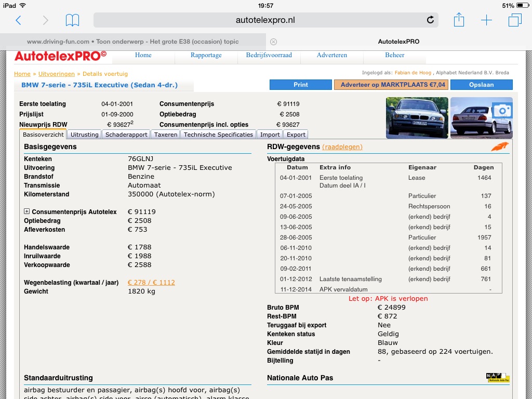Switch to the Technische Specificaties tab

[218, 135]
